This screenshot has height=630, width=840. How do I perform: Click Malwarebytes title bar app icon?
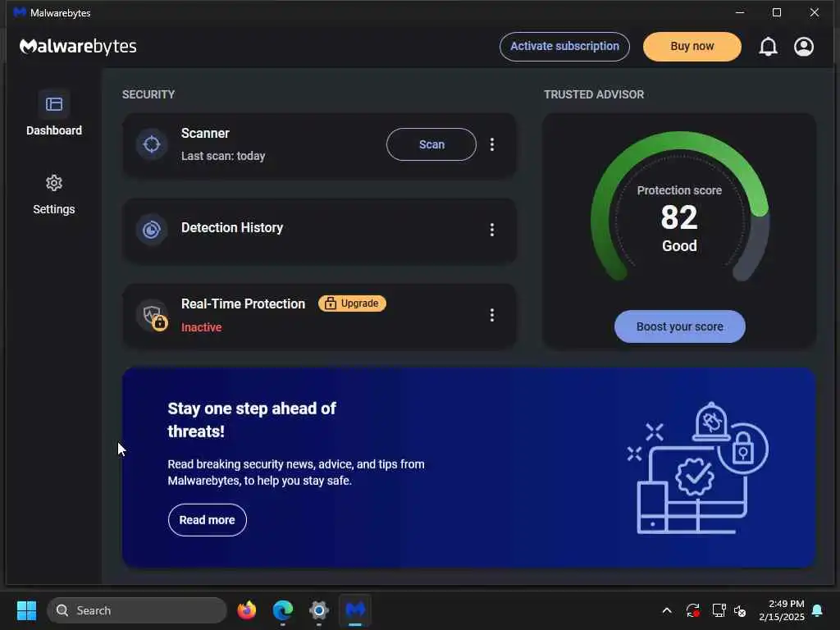tap(20, 12)
